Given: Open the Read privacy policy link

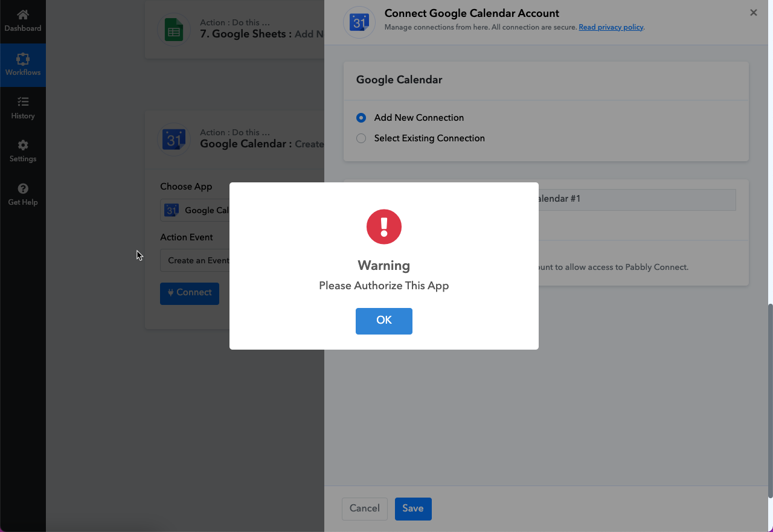Looking at the screenshot, I should [611, 27].
